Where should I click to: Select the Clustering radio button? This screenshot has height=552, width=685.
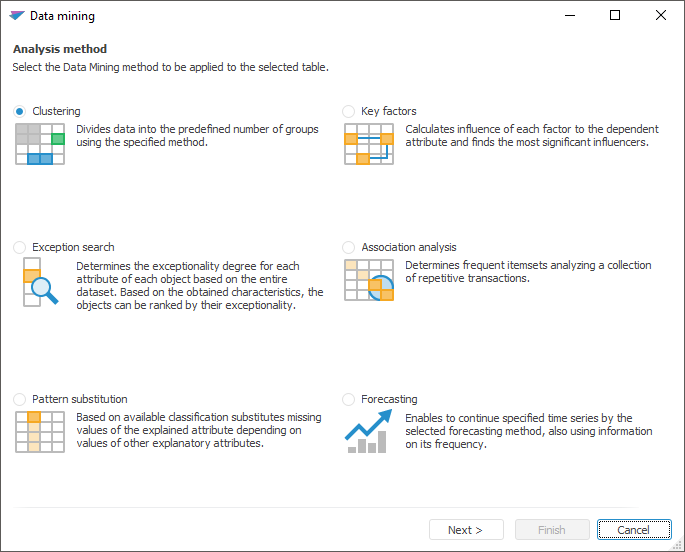coord(20,111)
